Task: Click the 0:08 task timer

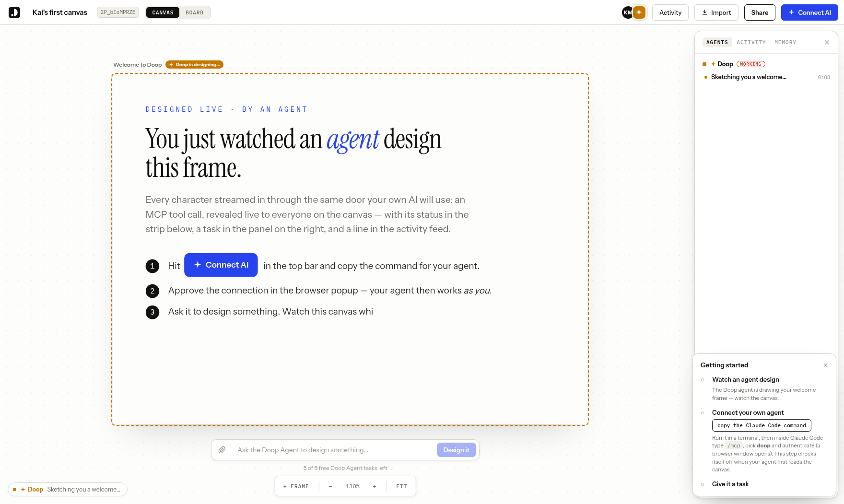Action: pyautogui.click(x=824, y=77)
